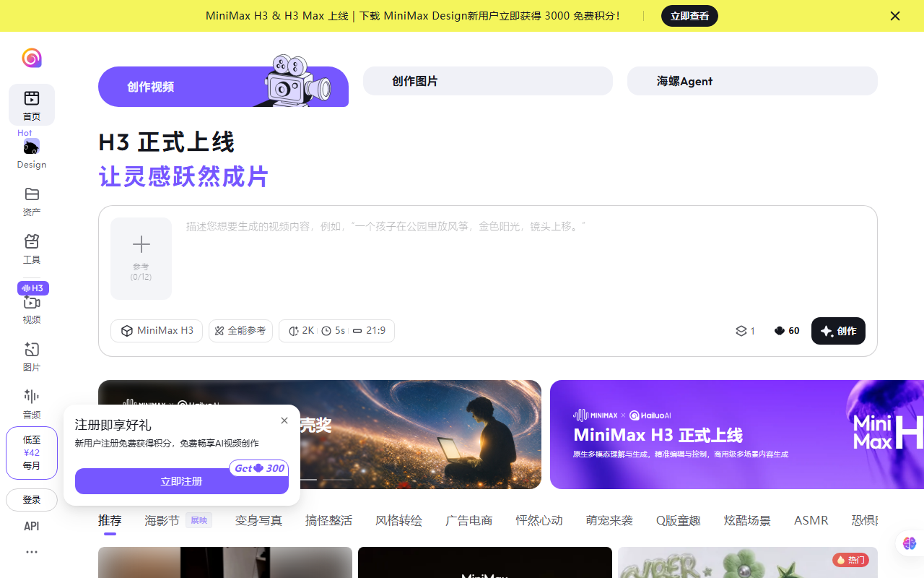Open the Design sidebar item

pos(32,154)
